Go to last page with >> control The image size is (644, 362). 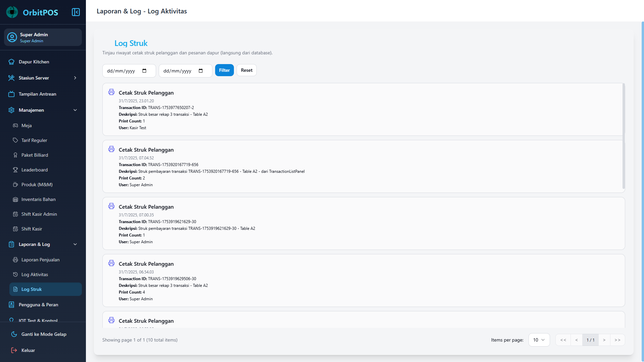617,340
